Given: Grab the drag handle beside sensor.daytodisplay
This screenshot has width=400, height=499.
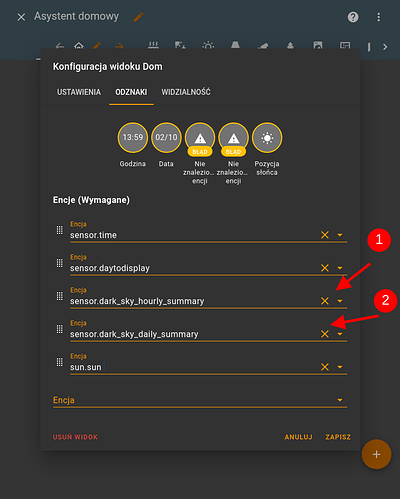Looking at the screenshot, I should [x=59, y=263].
